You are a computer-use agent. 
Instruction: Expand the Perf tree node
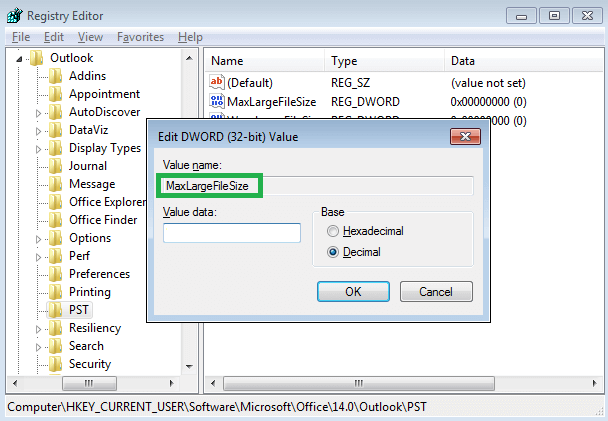[x=38, y=257]
